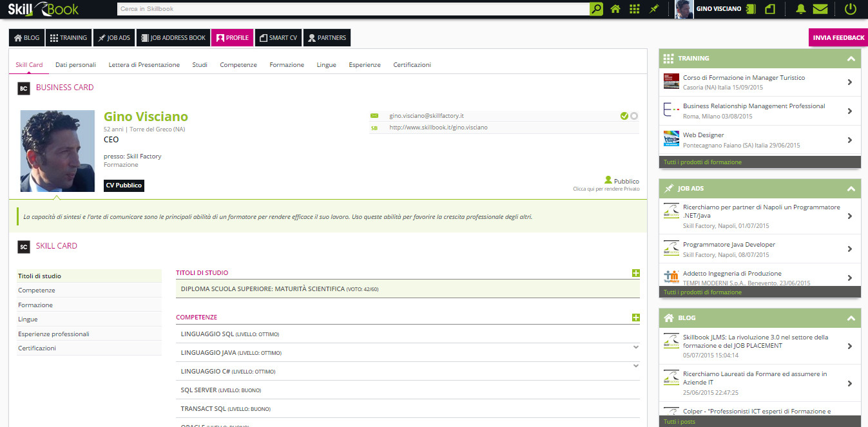Open home via the top bar house icon
Screen dimensions: 868x427
(615, 9)
